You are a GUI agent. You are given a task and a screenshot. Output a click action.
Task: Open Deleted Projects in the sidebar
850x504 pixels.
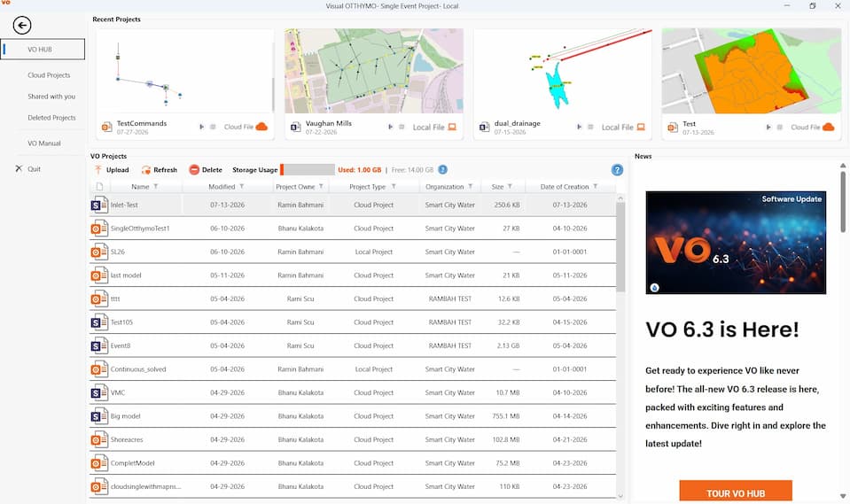[51, 118]
